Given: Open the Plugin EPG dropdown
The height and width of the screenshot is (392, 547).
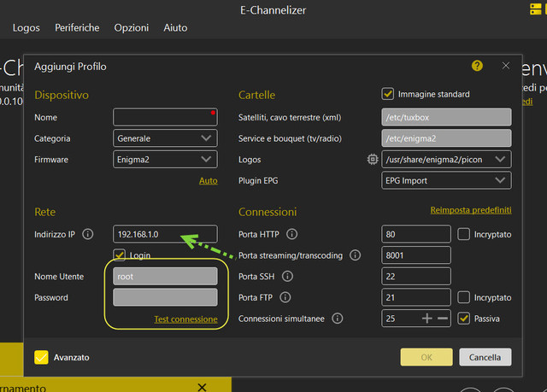Looking at the screenshot, I should pyautogui.click(x=446, y=180).
